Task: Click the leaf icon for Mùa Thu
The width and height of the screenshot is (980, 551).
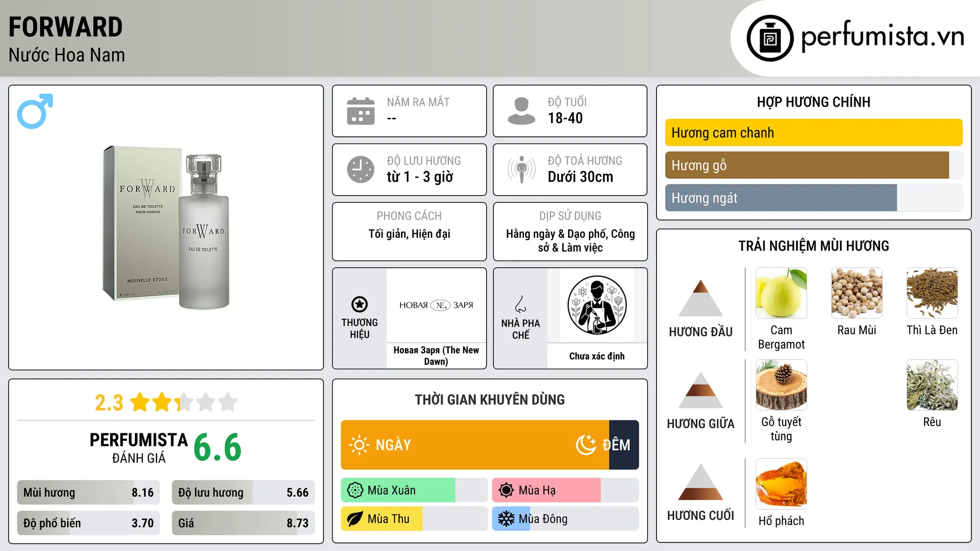Action: 355,519
